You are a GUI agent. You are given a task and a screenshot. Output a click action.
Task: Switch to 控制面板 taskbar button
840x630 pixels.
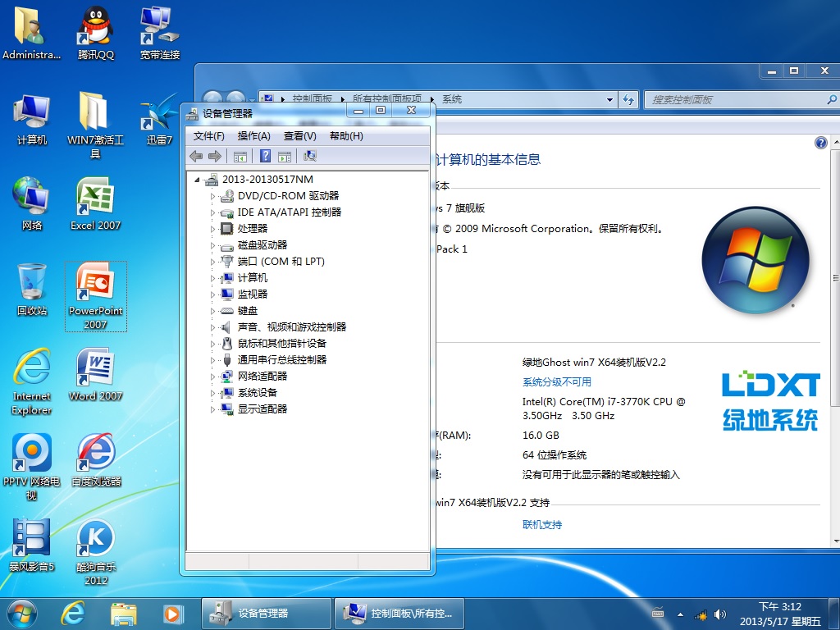[399, 614]
